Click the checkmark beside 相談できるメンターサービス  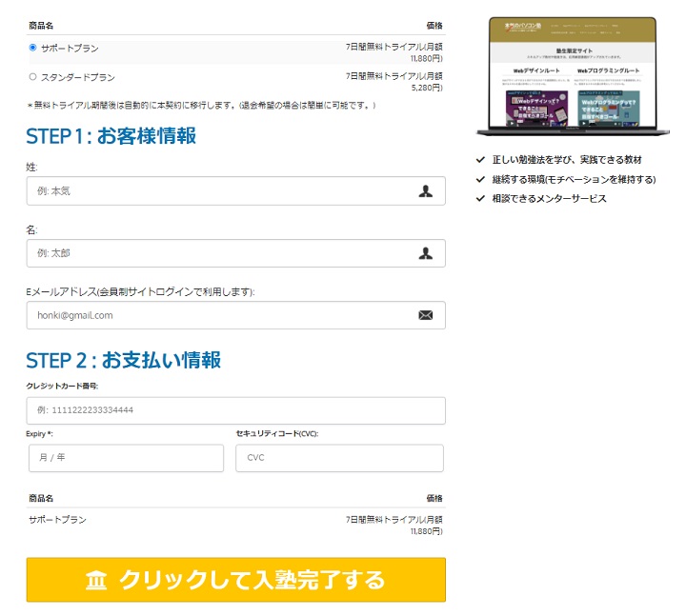(x=480, y=198)
